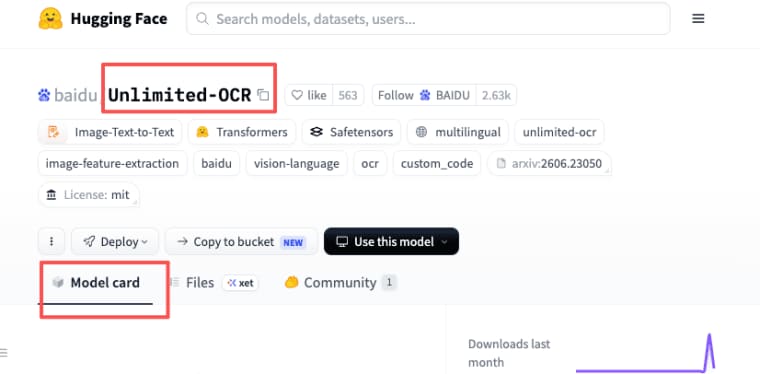Select the image-feature-extraction tag
The height and width of the screenshot is (374, 760).
[112, 163]
